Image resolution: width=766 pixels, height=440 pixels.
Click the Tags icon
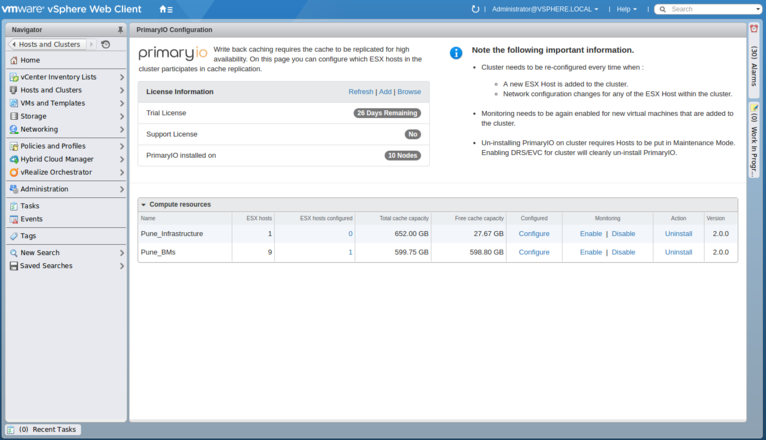(x=14, y=236)
